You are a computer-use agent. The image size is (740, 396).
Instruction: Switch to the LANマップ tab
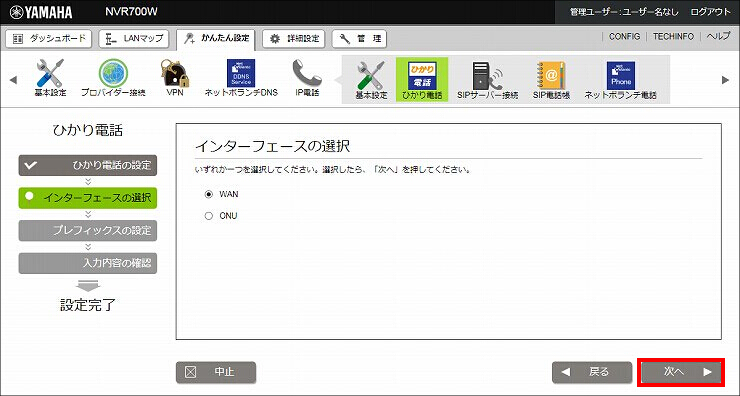[x=134, y=39]
